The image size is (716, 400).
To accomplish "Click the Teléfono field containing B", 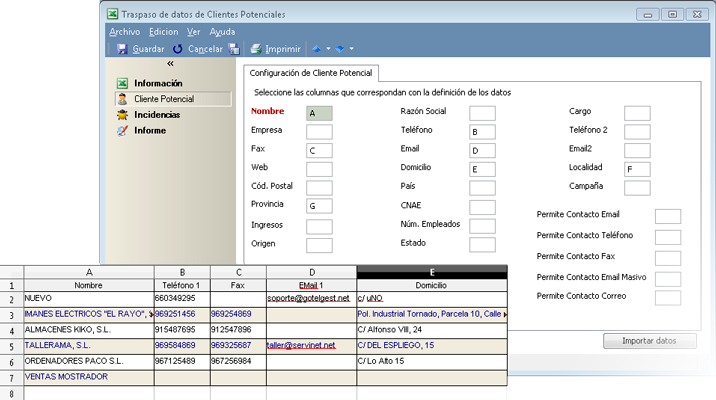I will coord(482,132).
